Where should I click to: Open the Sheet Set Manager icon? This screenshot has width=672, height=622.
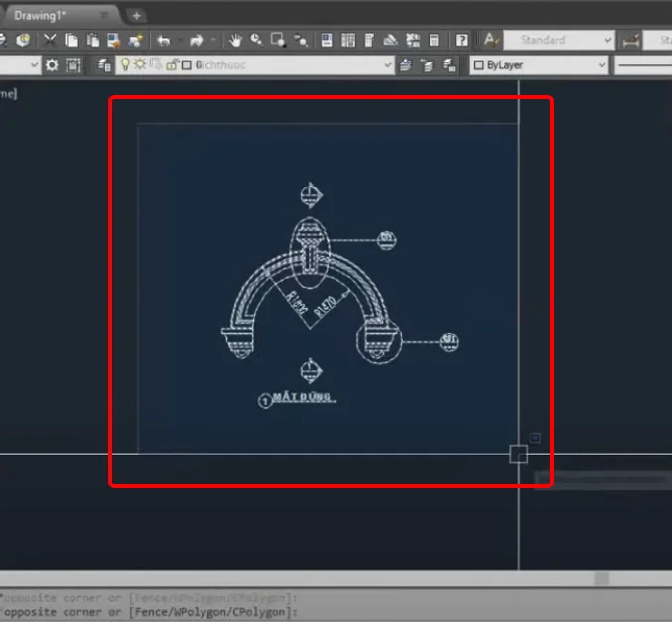point(390,41)
